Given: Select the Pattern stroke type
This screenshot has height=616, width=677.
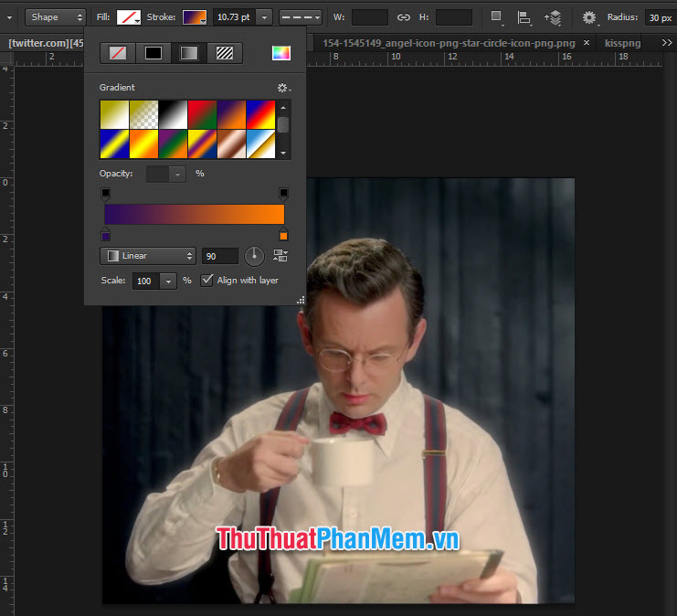Looking at the screenshot, I should (x=225, y=53).
